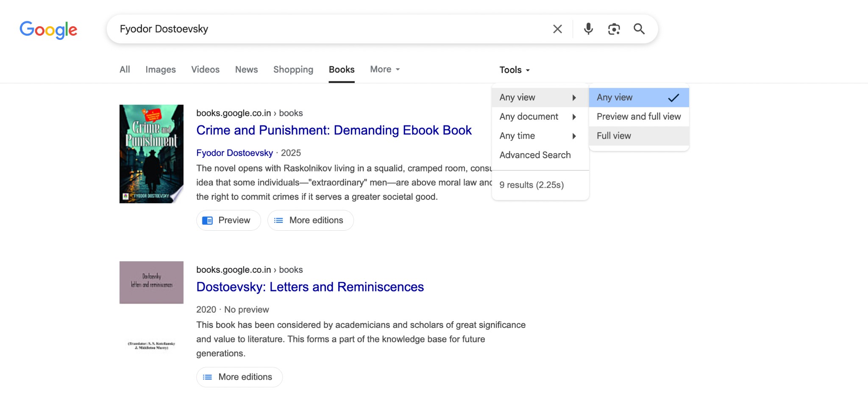The height and width of the screenshot is (400, 868).
Task: Switch to the Images tab
Action: pyautogui.click(x=161, y=70)
